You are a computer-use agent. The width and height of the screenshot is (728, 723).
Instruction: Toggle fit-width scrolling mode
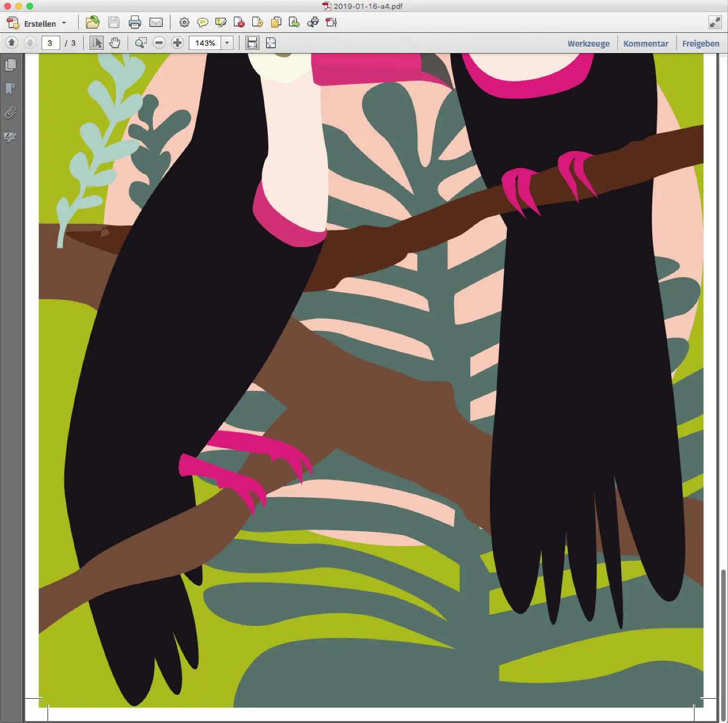tap(252, 43)
